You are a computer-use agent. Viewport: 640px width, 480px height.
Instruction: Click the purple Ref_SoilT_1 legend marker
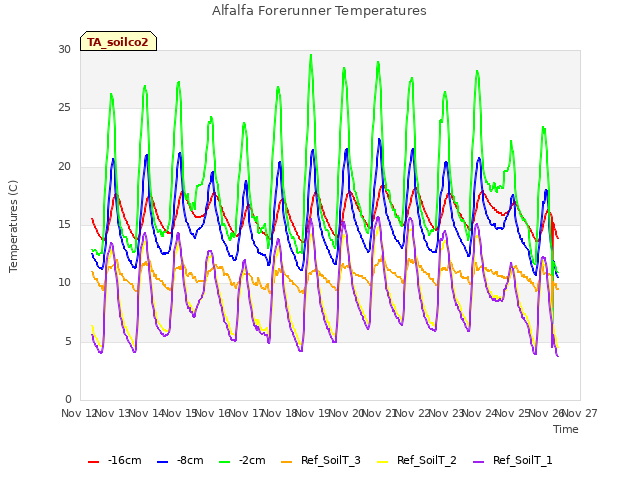[x=478, y=462]
